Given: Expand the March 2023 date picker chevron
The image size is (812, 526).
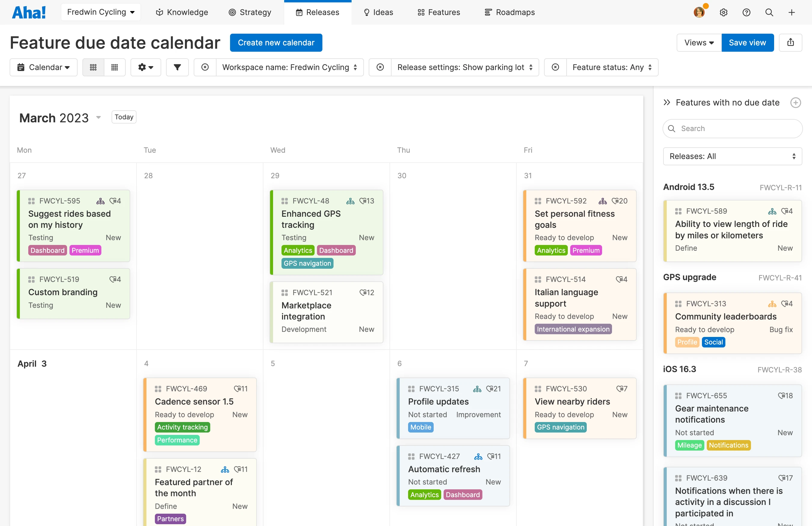Looking at the screenshot, I should (x=98, y=117).
